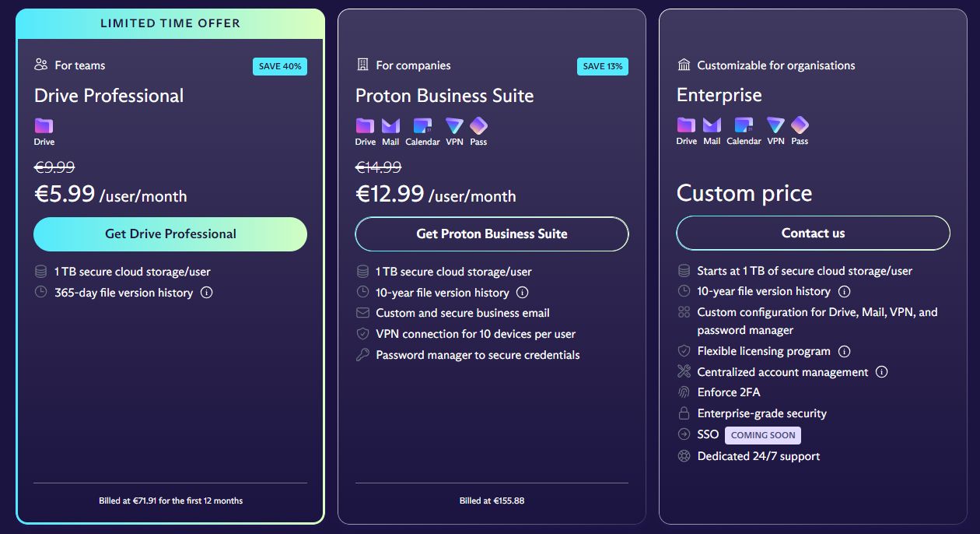Click the Get Proton Business Suite button
This screenshot has height=534, width=980.
click(x=492, y=234)
